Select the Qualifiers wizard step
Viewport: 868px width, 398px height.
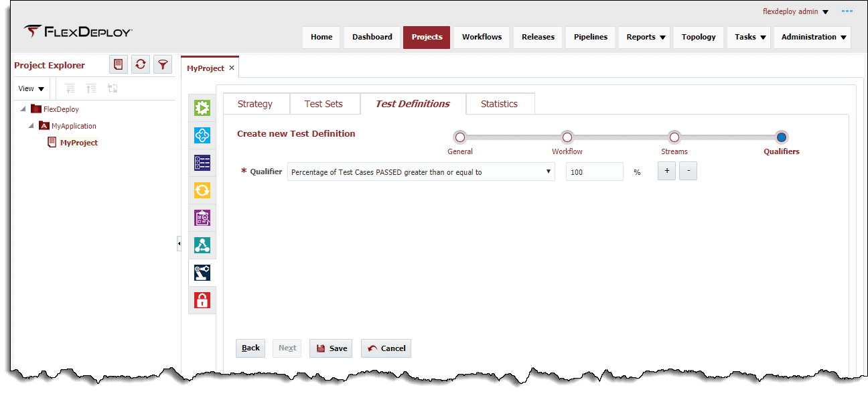pyautogui.click(x=782, y=137)
